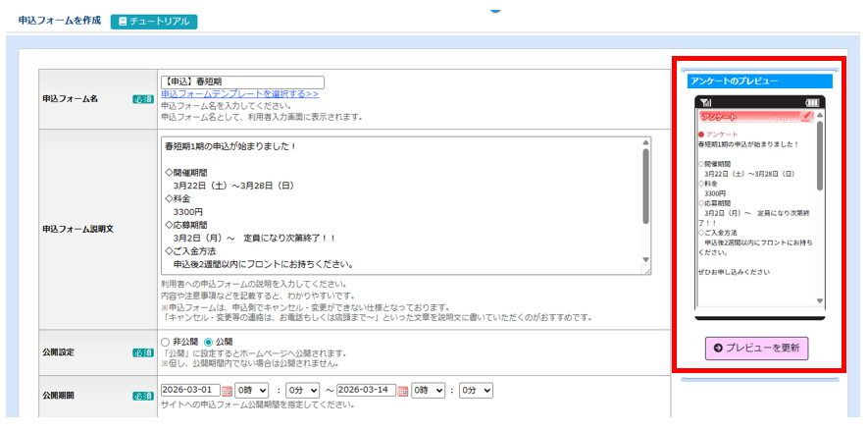Viewport: 868px width, 431px height.
Task: Select the 公開 radio option
Action: [208, 343]
